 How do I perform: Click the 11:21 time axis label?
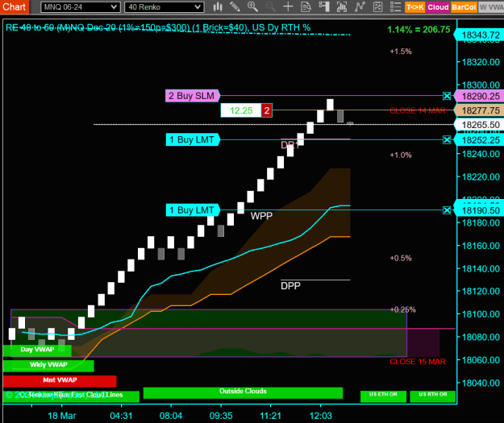270,416
